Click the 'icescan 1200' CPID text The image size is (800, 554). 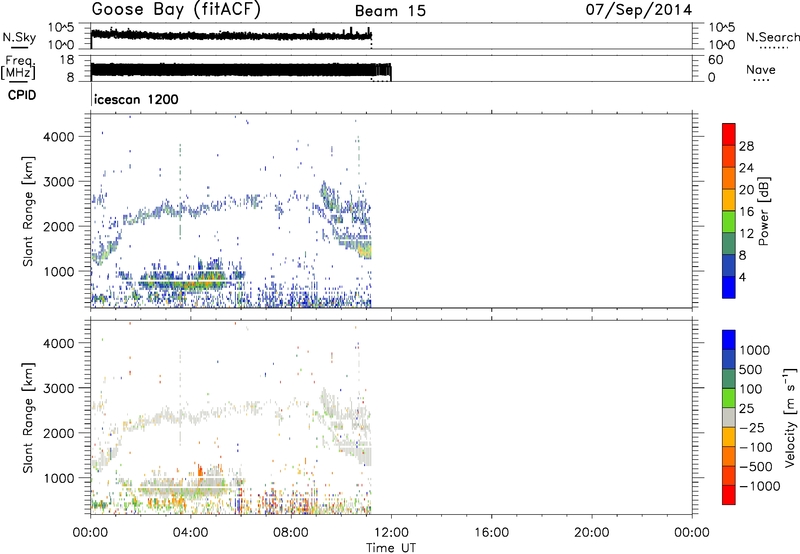point(136,99)
